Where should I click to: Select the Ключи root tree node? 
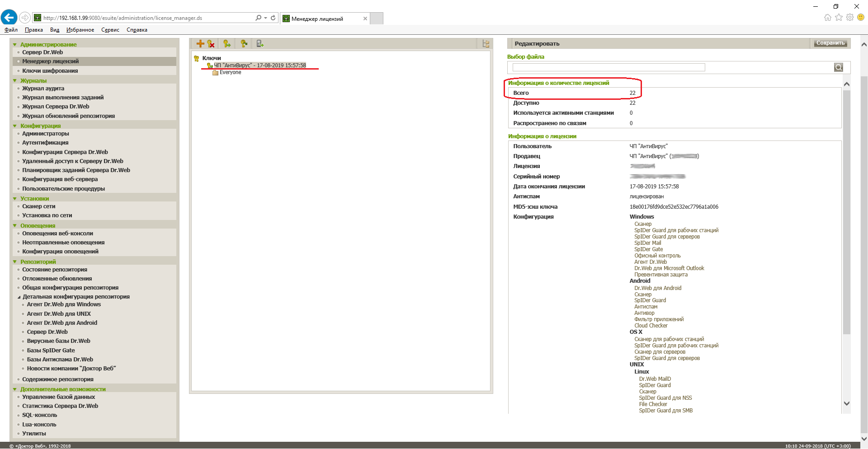[x=212, y=58]
